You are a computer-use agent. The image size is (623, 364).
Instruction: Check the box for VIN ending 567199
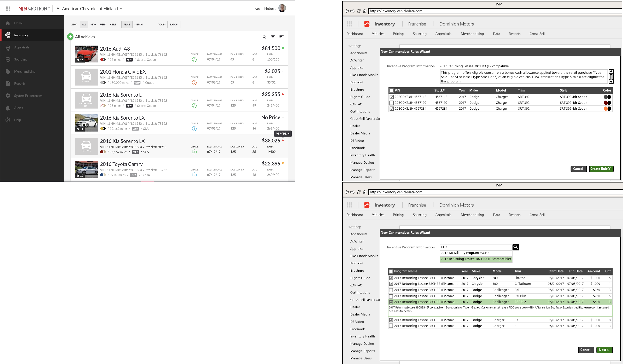point(391,103)
